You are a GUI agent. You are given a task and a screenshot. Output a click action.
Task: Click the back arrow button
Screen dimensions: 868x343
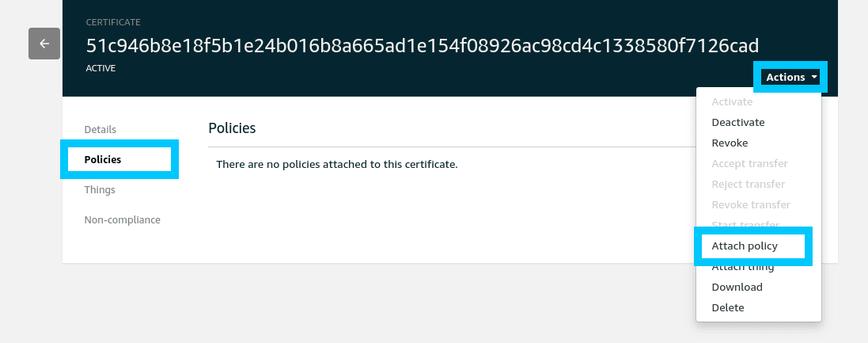44,44
